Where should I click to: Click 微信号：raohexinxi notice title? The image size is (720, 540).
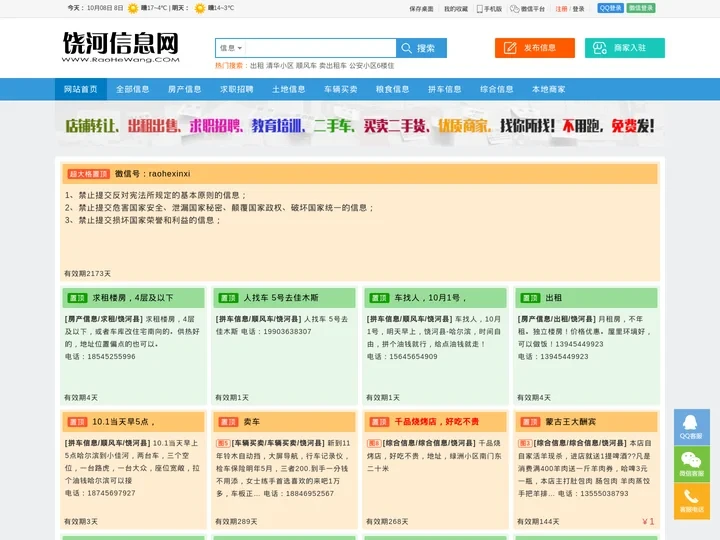click(x=152, y=174)
